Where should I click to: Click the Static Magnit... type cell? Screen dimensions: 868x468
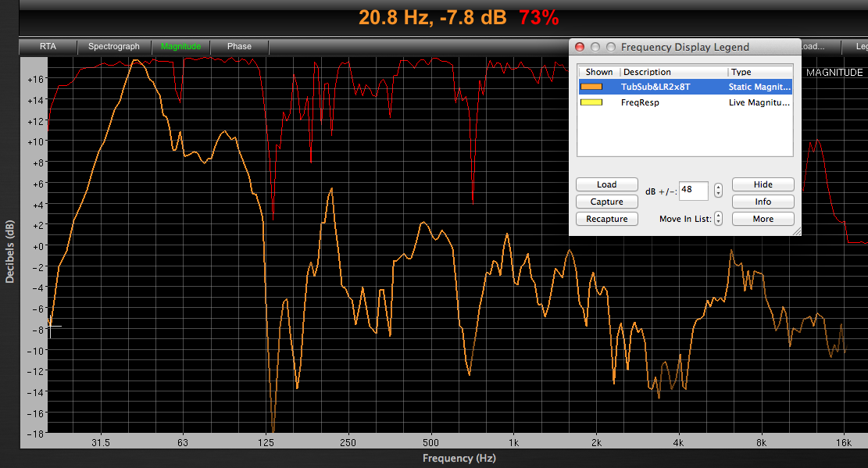759,87
